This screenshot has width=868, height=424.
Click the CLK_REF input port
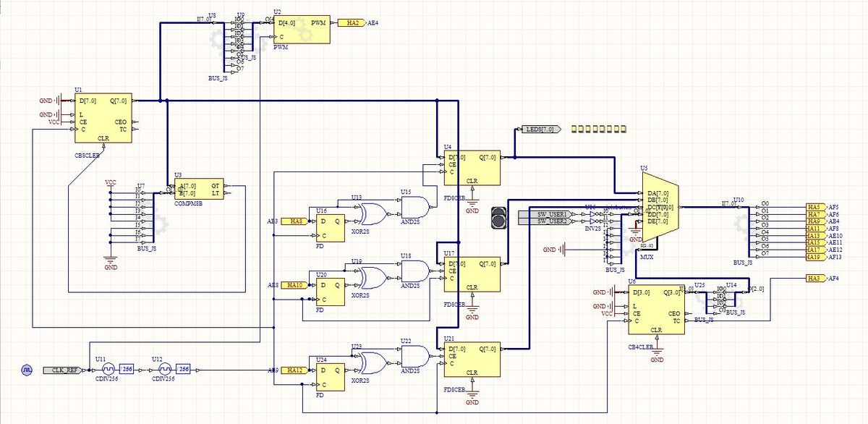point(65,370)
